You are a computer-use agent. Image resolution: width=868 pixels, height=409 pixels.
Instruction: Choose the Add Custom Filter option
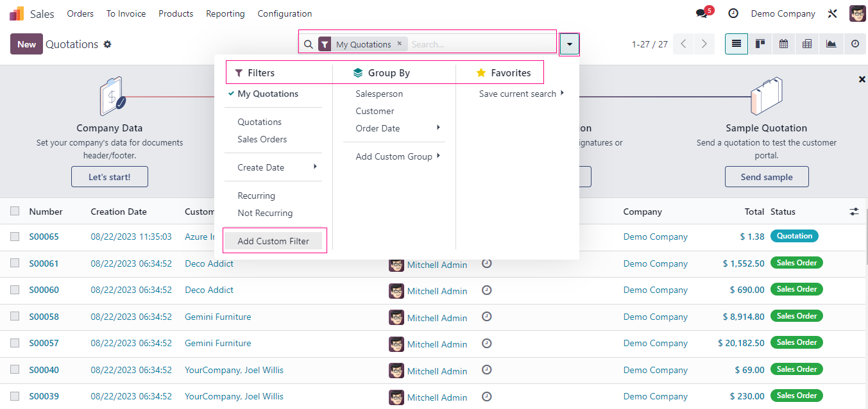[x=273, y=241]
